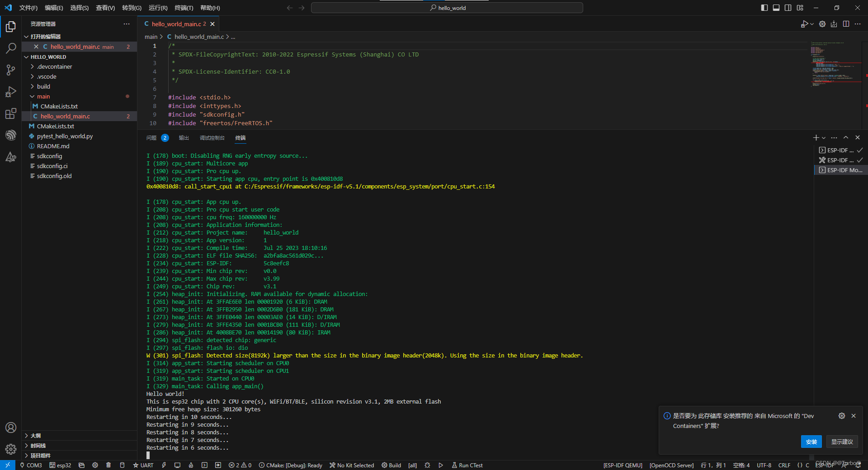Select the ESP-IDF Monitor terminal entry
The width and height of the screenshot is (868, 470).
(x=840, y=170)
